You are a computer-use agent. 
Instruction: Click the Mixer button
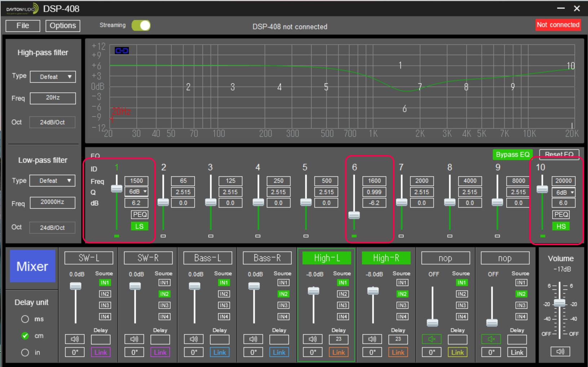pyautogui.click(x=32, y=266)
